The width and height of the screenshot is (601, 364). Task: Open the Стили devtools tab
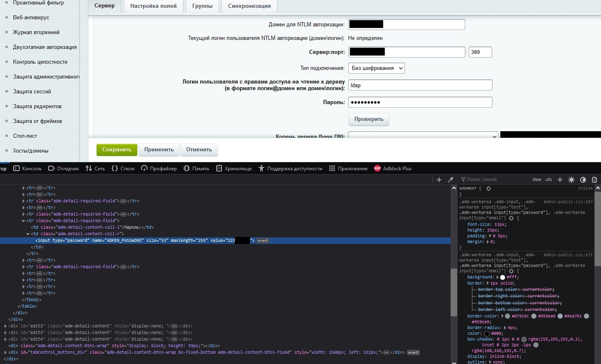pyautogui.click(x=123, y=168)
